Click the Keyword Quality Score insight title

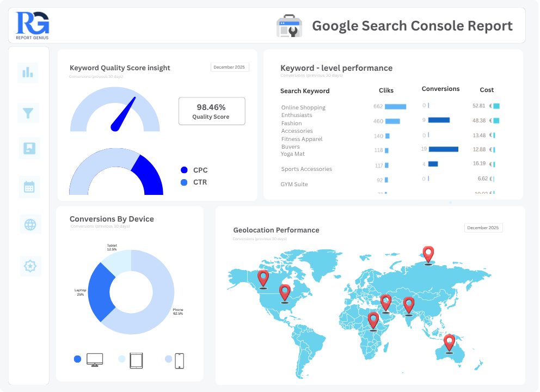[120, 68]
